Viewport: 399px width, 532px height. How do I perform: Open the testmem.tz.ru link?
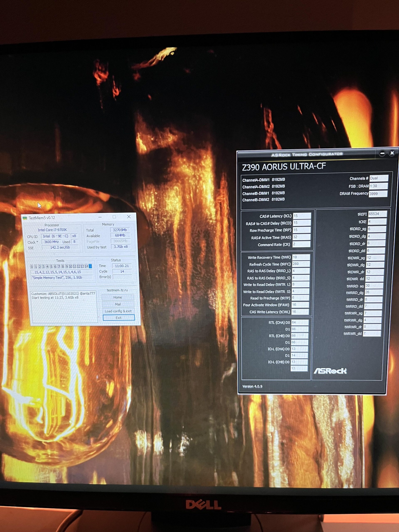[x=117, y=290]
